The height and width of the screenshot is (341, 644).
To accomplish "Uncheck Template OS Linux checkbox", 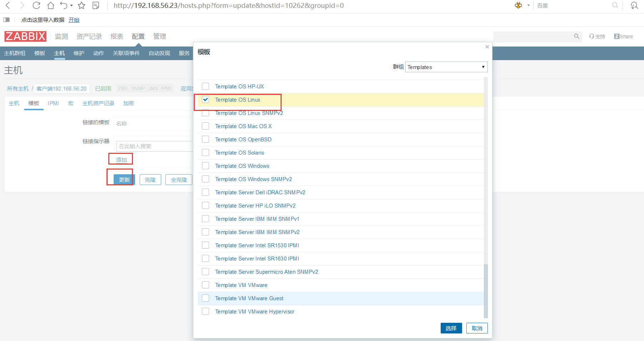I will pos(205,99).
